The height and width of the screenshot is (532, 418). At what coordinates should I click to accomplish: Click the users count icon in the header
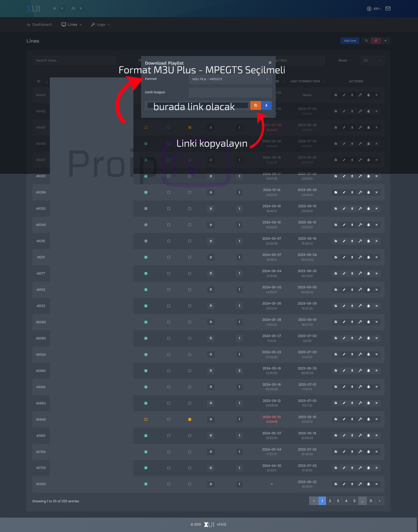[x=73, y=9]
